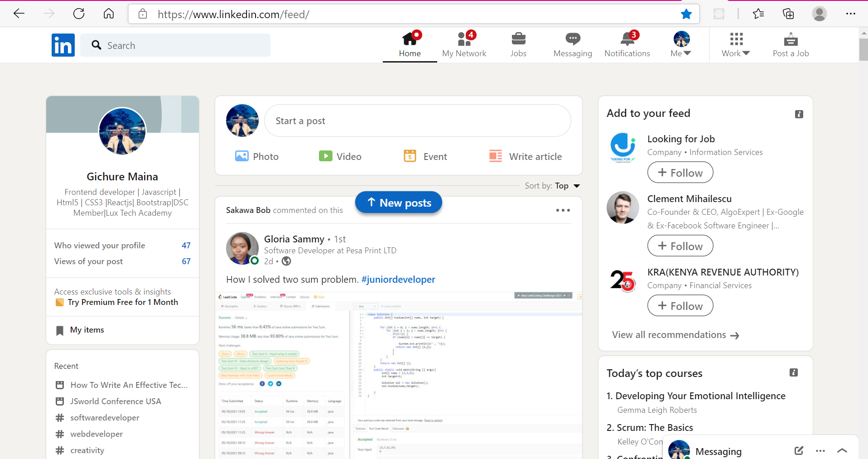
Task: Open the post options three-dot menu
Action: (x=563, y=210)
